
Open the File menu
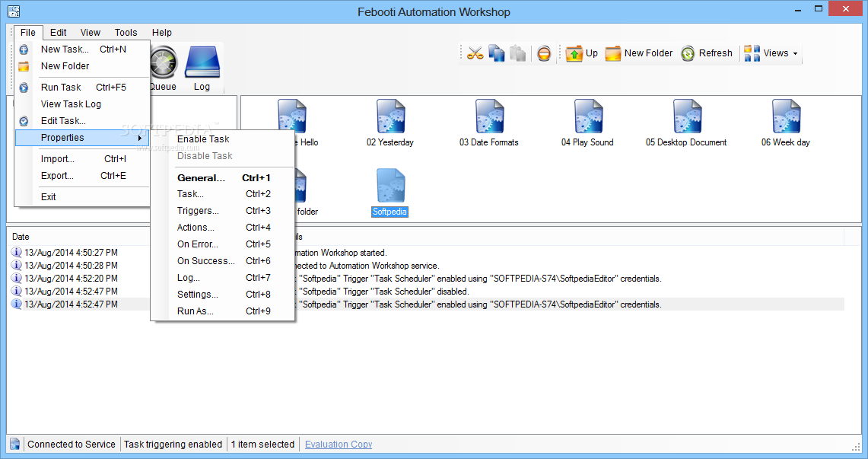(27, 32)
